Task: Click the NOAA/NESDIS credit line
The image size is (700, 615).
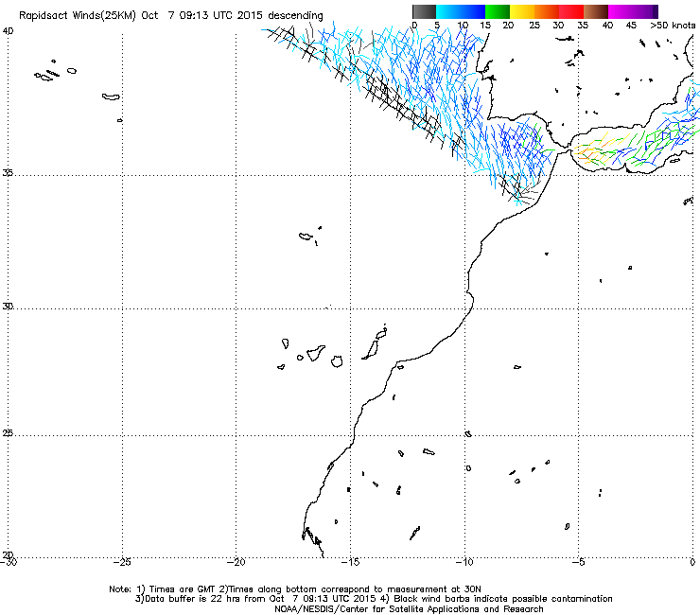Action: (409, 609)
